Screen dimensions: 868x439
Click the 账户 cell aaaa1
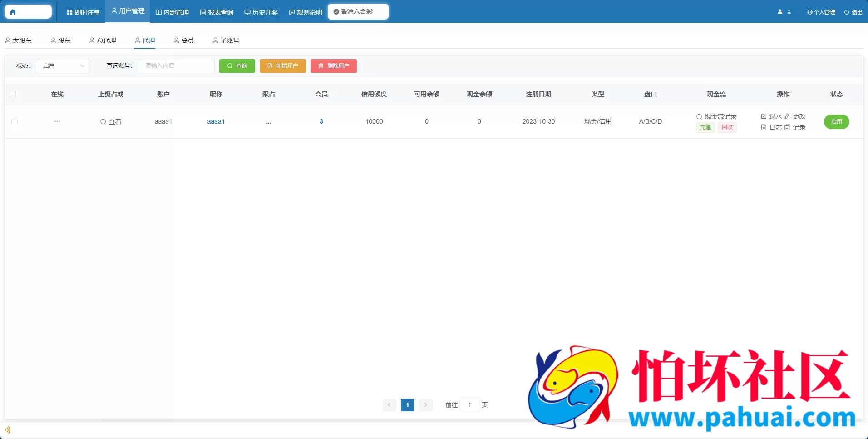pyautogui.click(x=163, y=121)
